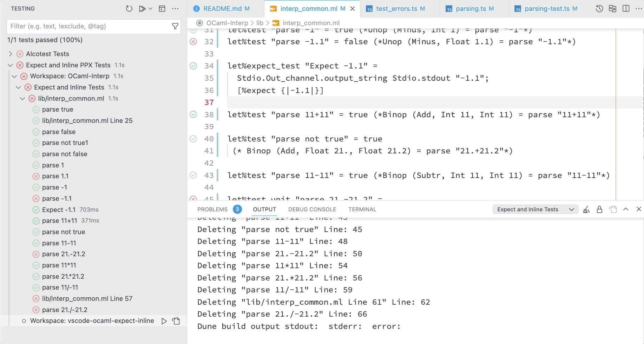Image resolution: width=644 pixels, height=344 pixels.
Task: Open lib folder from breadcrumb
Action: tap(260, 23)
